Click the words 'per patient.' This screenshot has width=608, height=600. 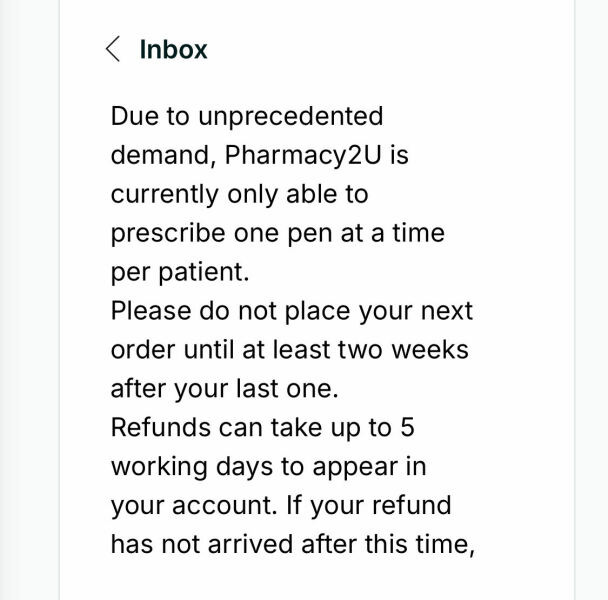(x=179, y=272)
